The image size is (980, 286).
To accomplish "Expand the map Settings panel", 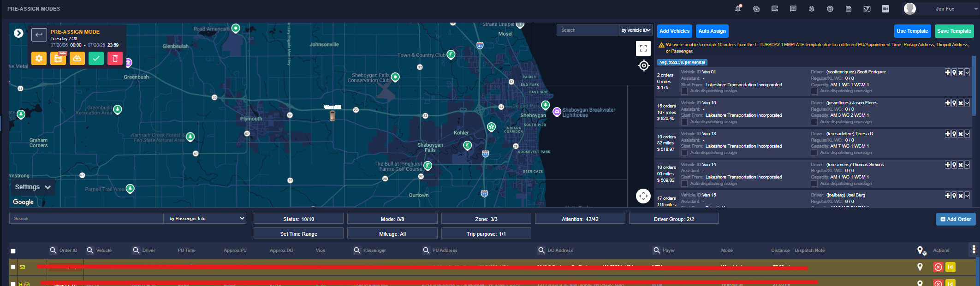I will pos(32,187).
